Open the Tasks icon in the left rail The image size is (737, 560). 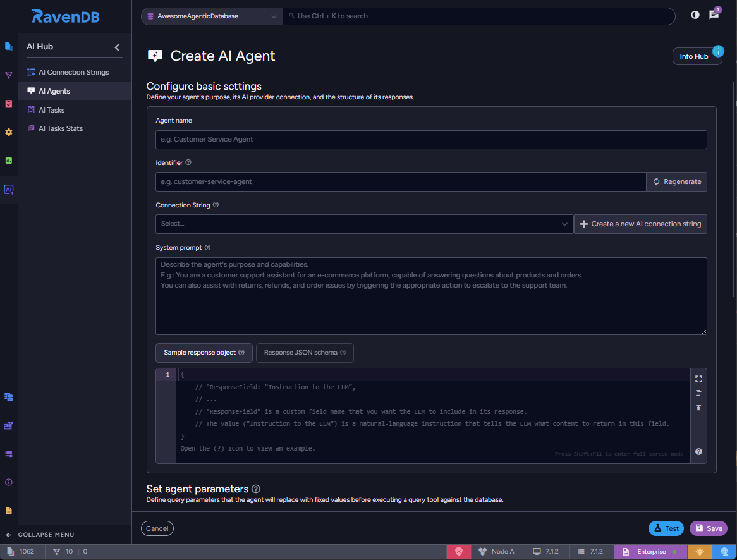point(8,104)
